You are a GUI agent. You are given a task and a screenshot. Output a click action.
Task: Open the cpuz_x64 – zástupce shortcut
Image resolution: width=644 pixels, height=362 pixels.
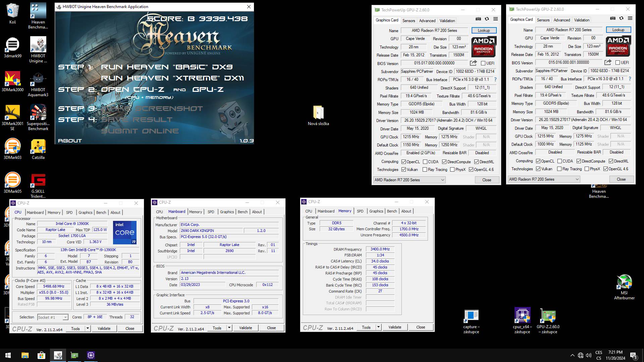[522, 321]
